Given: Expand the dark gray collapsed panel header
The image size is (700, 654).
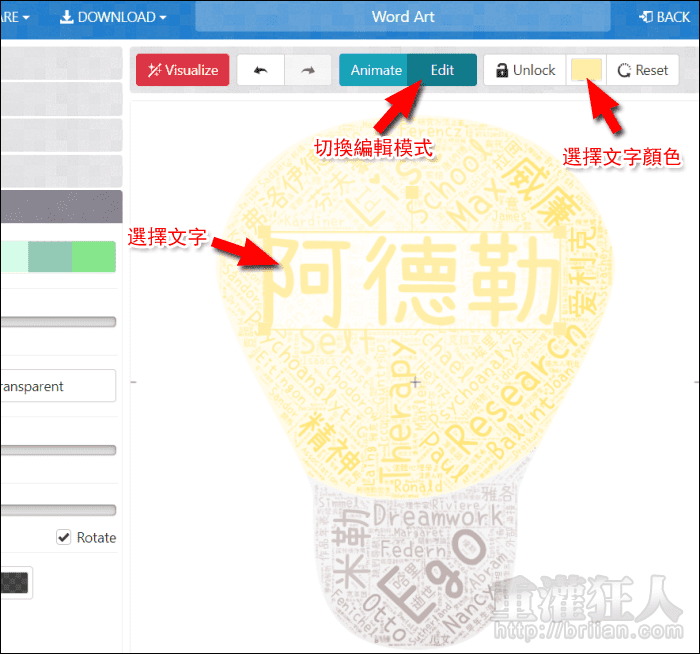Looking at the screenshot, I should coord(60,209).
